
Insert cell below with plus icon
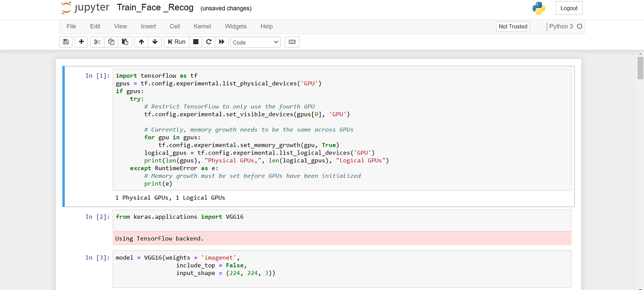click(81, 42)
